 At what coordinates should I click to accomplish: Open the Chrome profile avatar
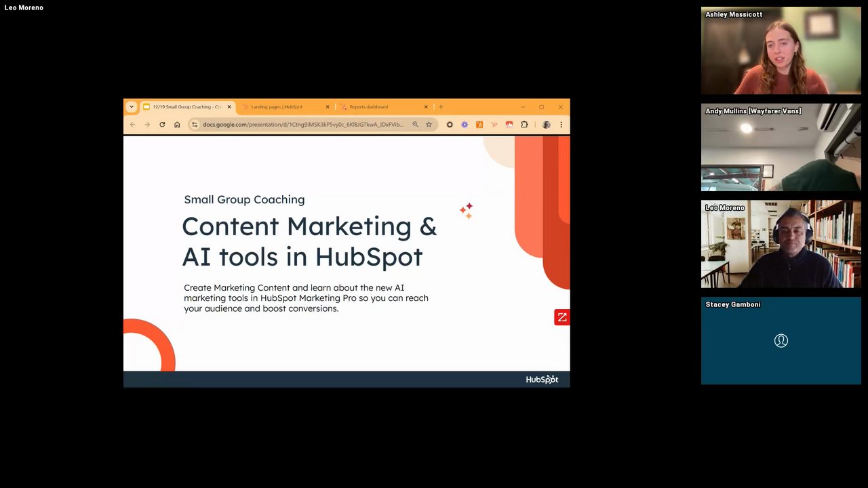click(x=547, y=125)
